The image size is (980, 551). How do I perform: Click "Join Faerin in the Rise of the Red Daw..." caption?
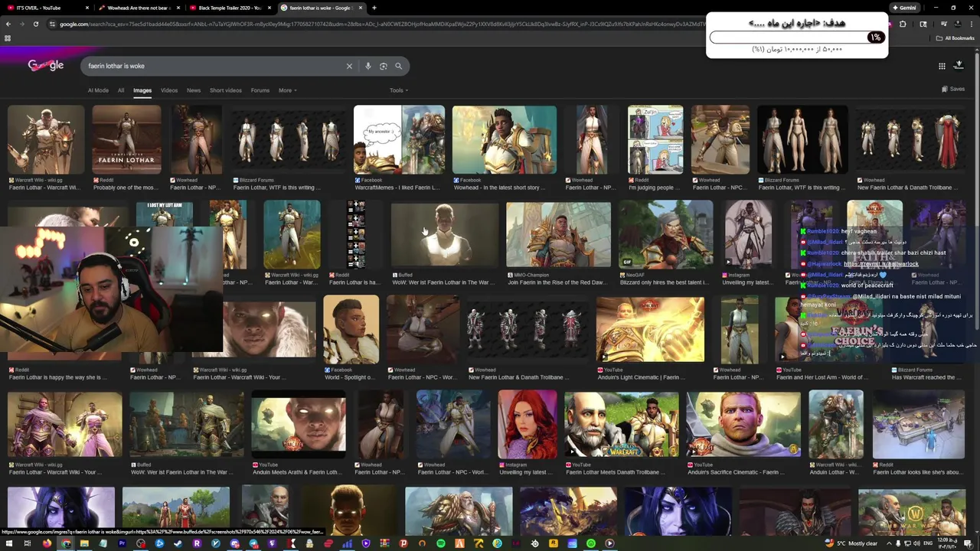557,282
